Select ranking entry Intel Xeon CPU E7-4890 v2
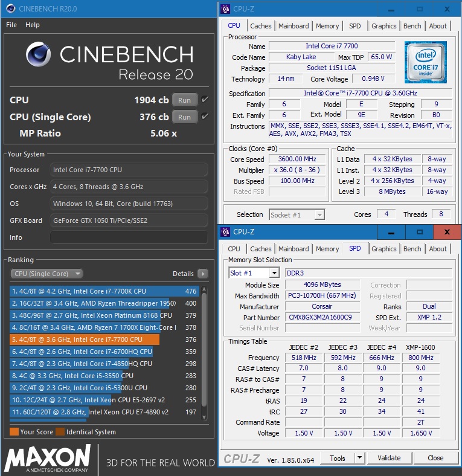 click(x=104, y=412)
